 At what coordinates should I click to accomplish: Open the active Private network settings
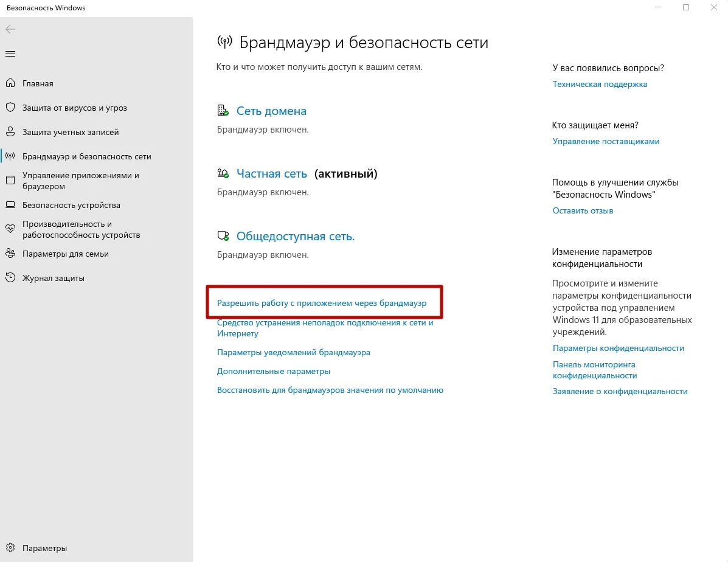pos(271,174)
